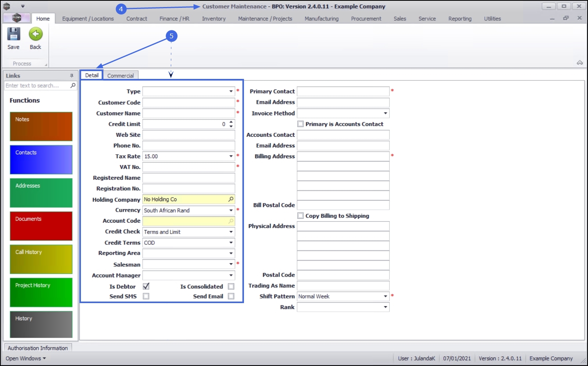The width and height of the screenshot is (588, 366).
Task: Increase the Credit Limit value
Action: point(231,122)
